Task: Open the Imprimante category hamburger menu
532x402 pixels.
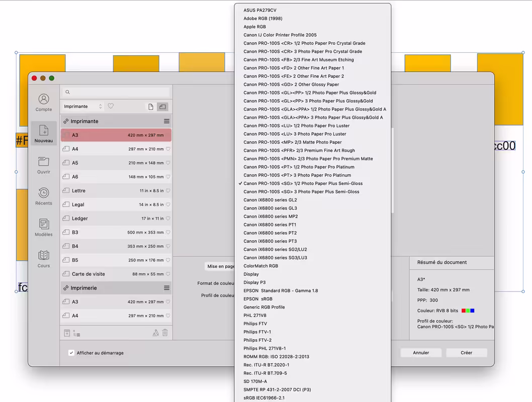Action: pyautogui.click(x=166, y=121)
